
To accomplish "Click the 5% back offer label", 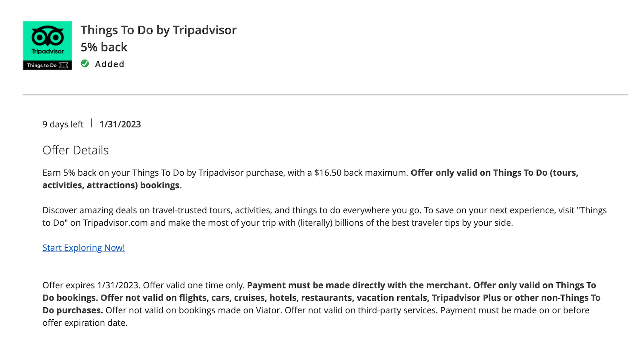I will tap(103, 47).
